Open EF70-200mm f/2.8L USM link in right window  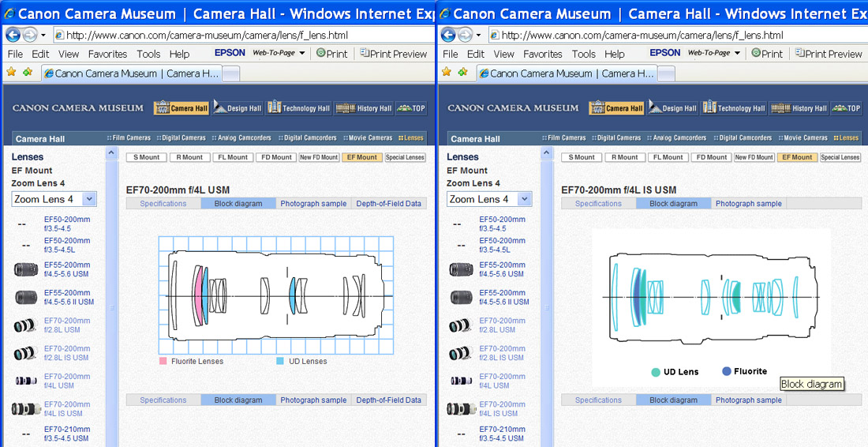point(502,325)
